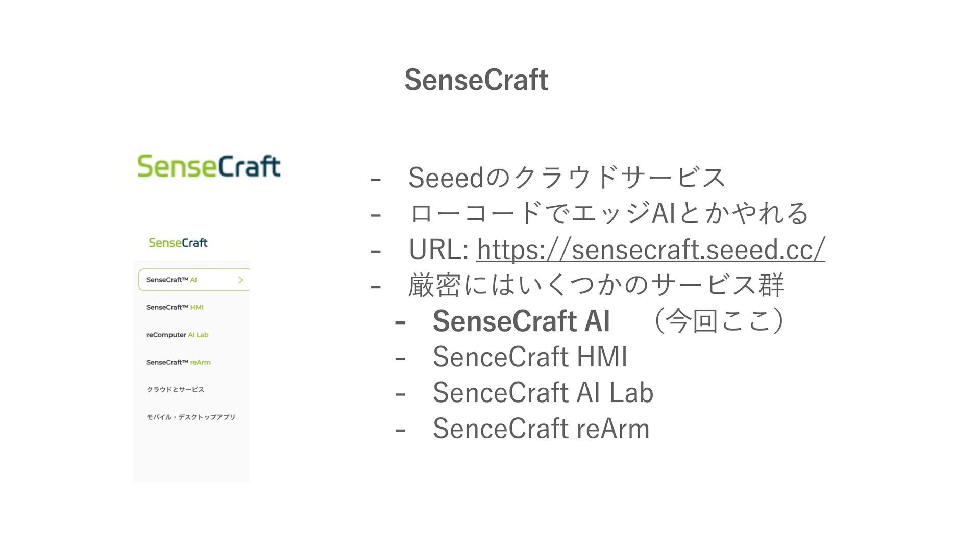Click the bullet text Seeedのクラウドサービス
The height and width of the screenshot is (551, 980).
[x=567, y=178]
